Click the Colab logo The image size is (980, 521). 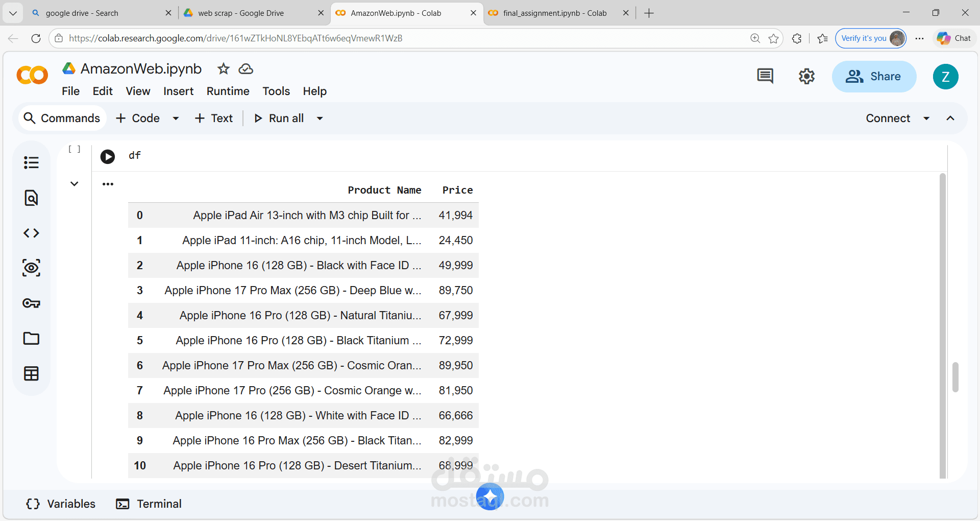point(32,76)
